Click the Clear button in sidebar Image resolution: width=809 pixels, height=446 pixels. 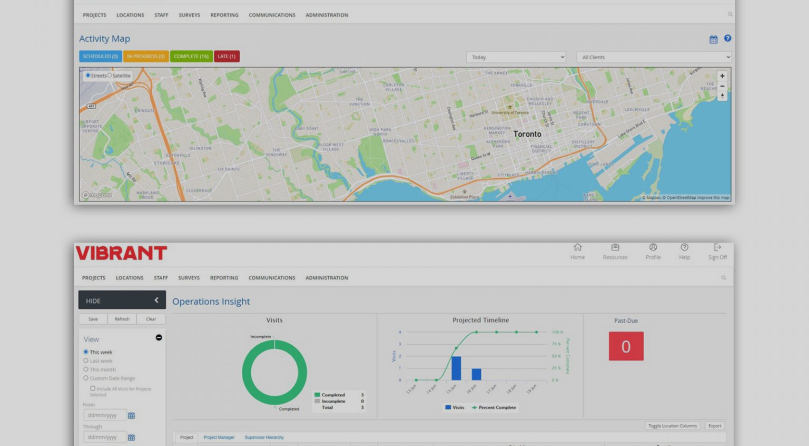click(x=151, y=319)
